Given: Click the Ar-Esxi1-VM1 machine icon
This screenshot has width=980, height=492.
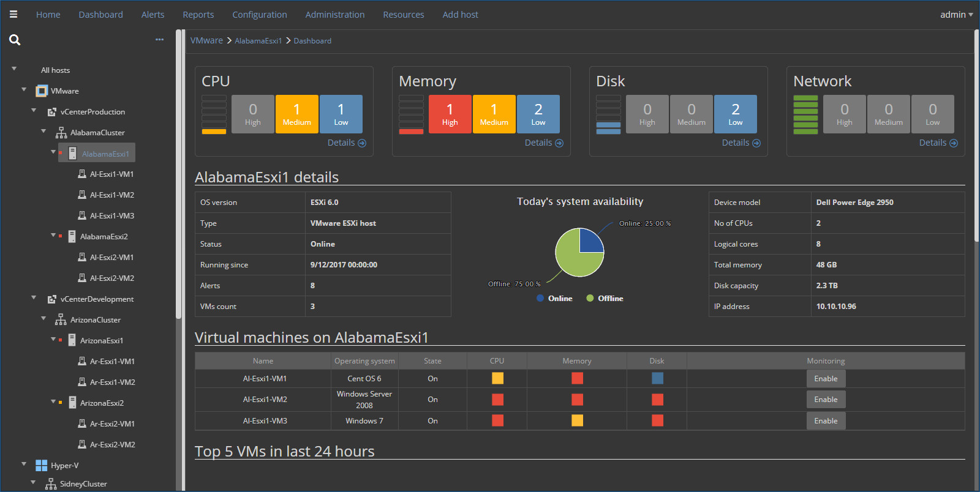Looking at the screenshot, I should [x=82, y=361].
